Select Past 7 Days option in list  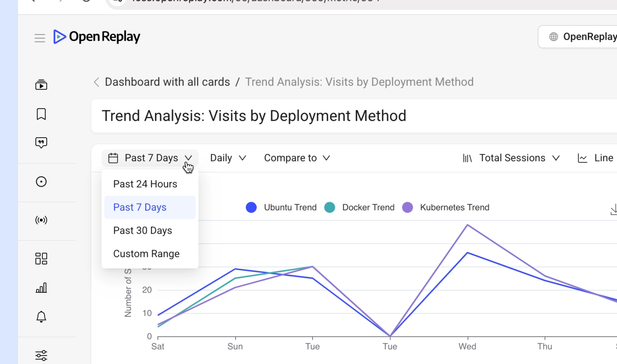click(x=150, y=207)
